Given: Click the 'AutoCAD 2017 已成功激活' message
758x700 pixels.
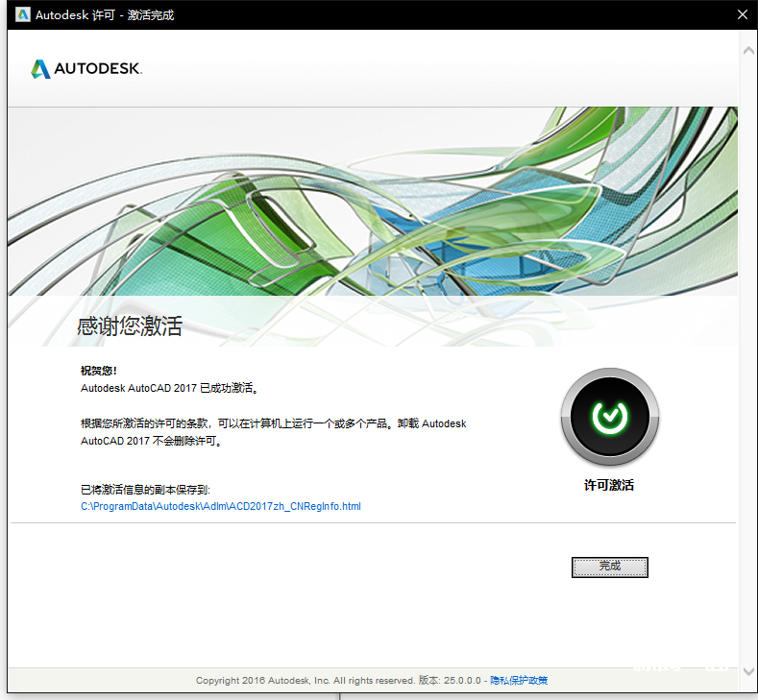Looking at the screenshot, I should point(170,389).
